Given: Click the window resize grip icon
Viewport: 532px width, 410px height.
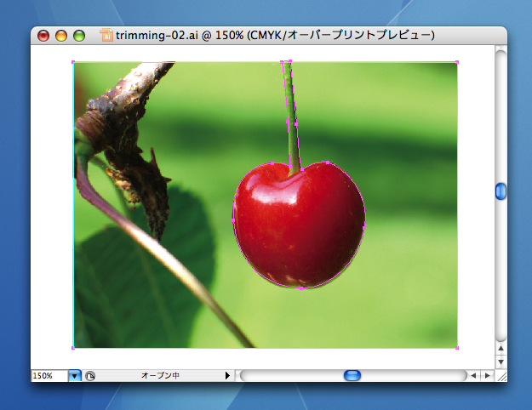Looking at the screenshot, I should tap(501, 376).
